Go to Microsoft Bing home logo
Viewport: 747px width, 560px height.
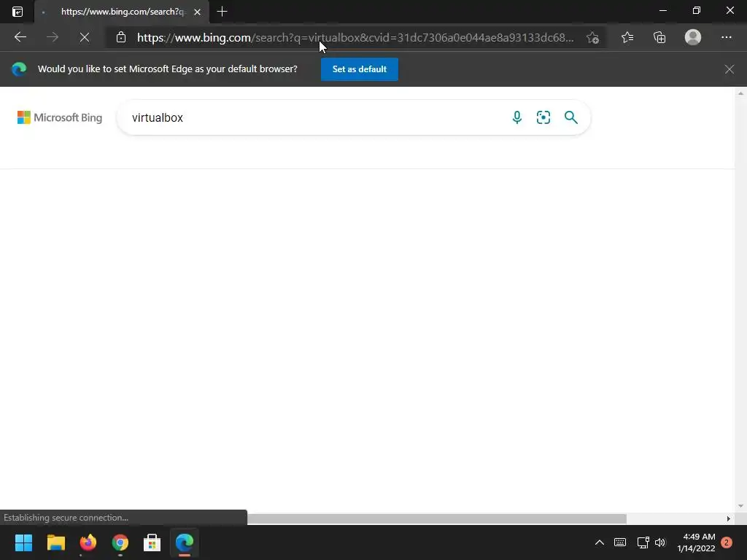click(60, 117)
